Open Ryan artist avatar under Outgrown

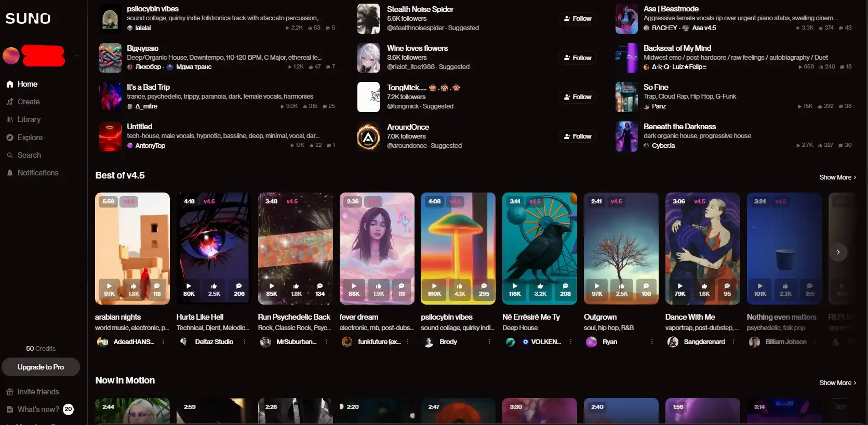(x=591, y=342)
